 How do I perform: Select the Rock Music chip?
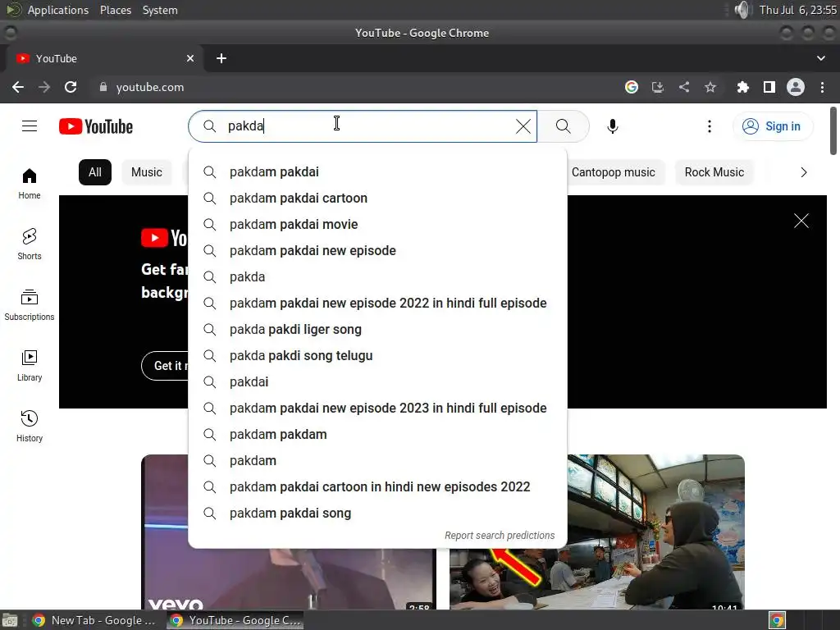714,172
